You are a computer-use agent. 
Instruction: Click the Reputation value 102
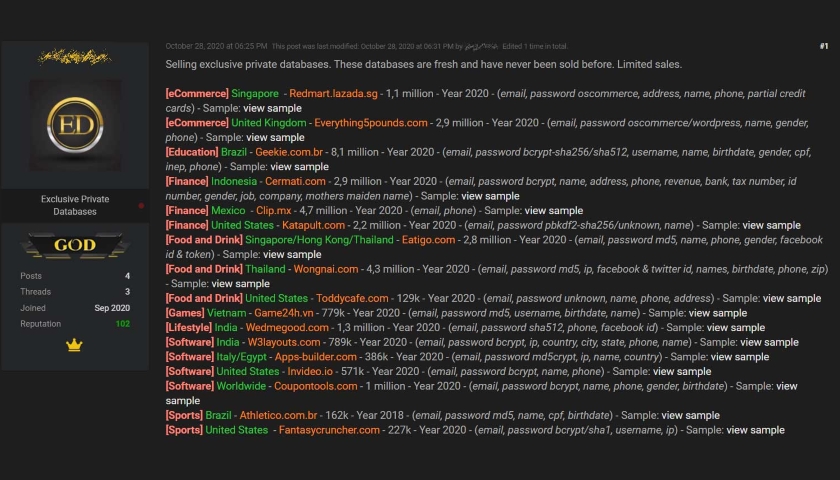point(123,324)
